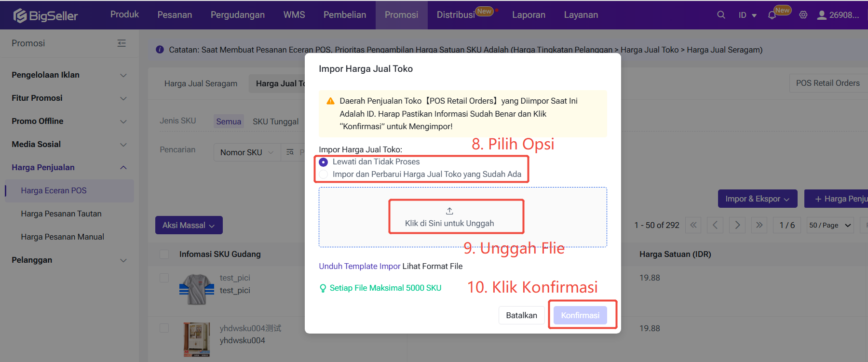Image resolution: width=868 pixels, height=362 pixels.
Task: Click the lightbulb tip icon
Action: pyautogui.click(x=323, y=288)
